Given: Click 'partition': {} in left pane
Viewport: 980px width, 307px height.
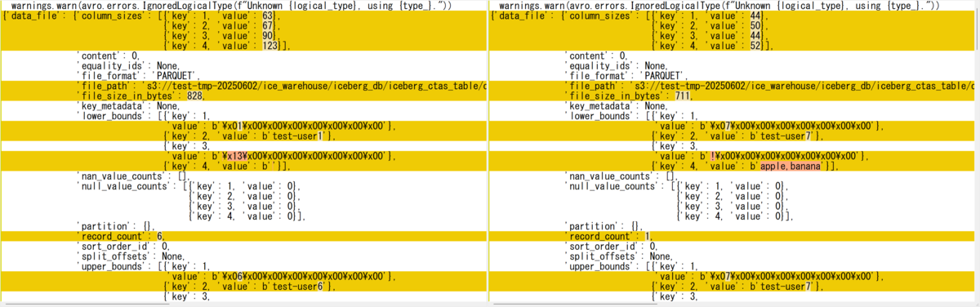Looking at the screenshot, I should point(115,225).
